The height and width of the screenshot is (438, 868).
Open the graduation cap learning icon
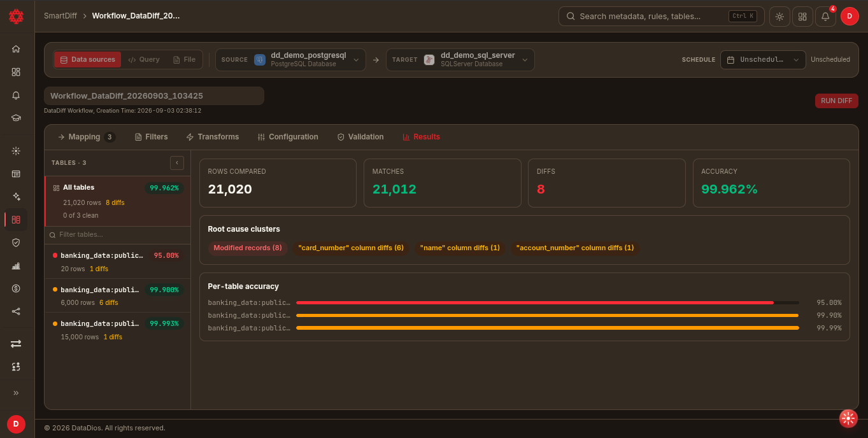tap(16, 118)
